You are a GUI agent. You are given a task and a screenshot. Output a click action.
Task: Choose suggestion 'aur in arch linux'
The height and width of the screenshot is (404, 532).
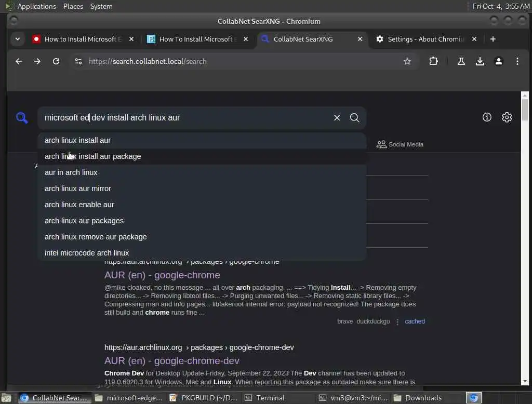pyautogui.click(x=202, y=172)
